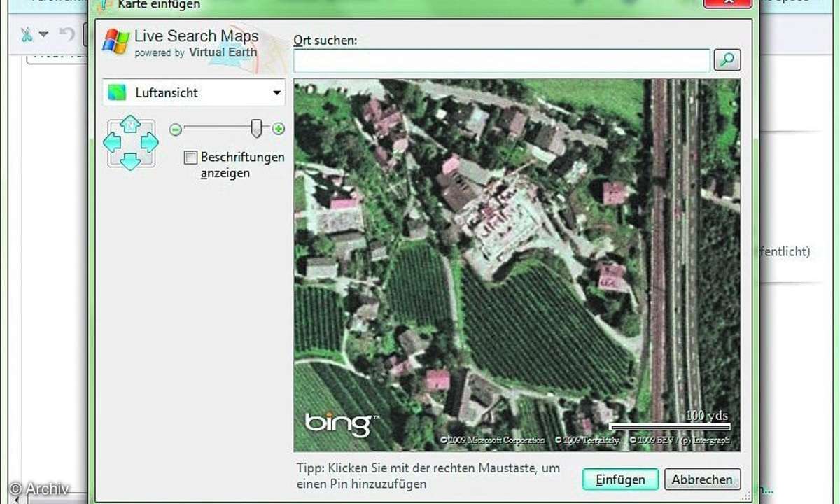The image size is (840, 504).
Task: Pan map north with up arrow
Action: click(130, 125)
